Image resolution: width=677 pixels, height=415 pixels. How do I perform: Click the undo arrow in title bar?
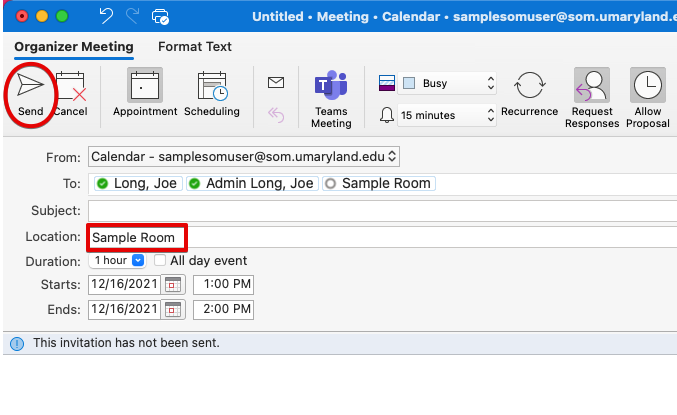point(107,17)
